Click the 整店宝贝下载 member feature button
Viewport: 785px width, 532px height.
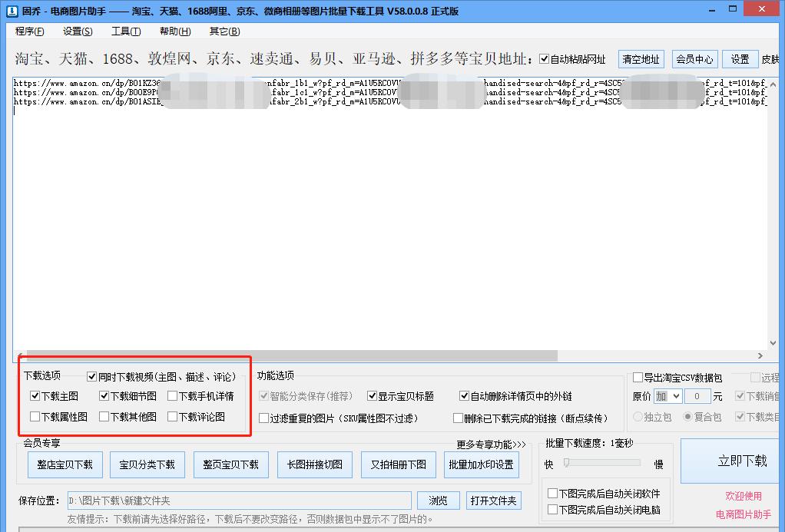coord(65,464)
